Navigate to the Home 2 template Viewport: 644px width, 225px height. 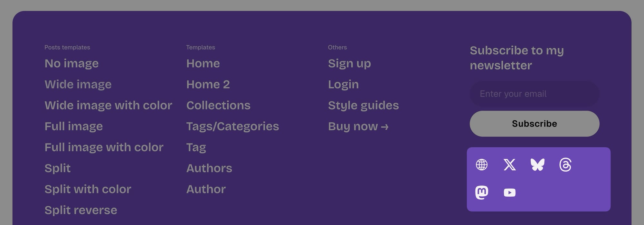(208, 84)
